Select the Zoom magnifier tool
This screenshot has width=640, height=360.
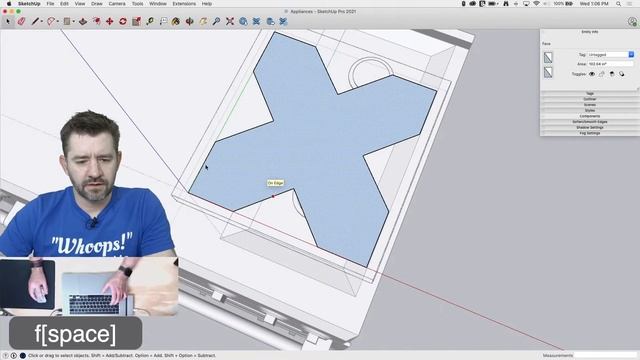point(216,21)
